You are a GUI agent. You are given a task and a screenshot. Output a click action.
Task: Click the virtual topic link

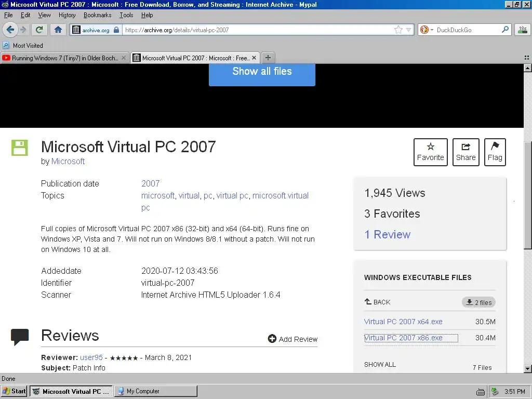189,196
